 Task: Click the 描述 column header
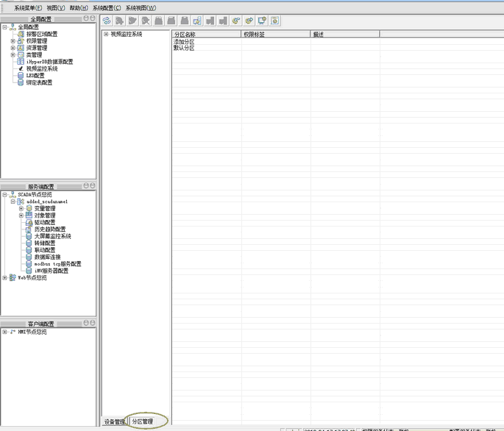345,35
